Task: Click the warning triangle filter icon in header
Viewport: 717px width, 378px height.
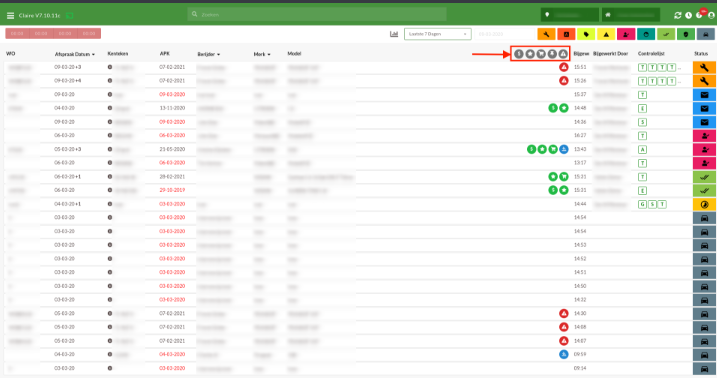Action: (563, 54)
